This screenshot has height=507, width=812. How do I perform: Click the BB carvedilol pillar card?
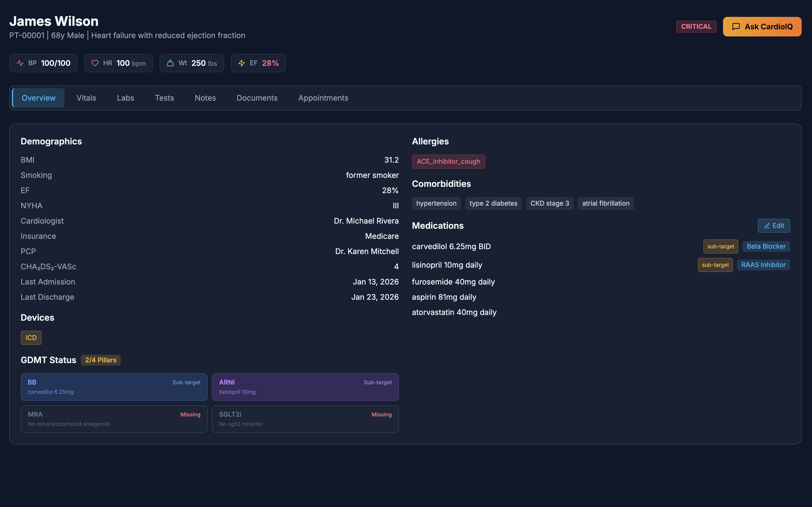click(114, 387)
